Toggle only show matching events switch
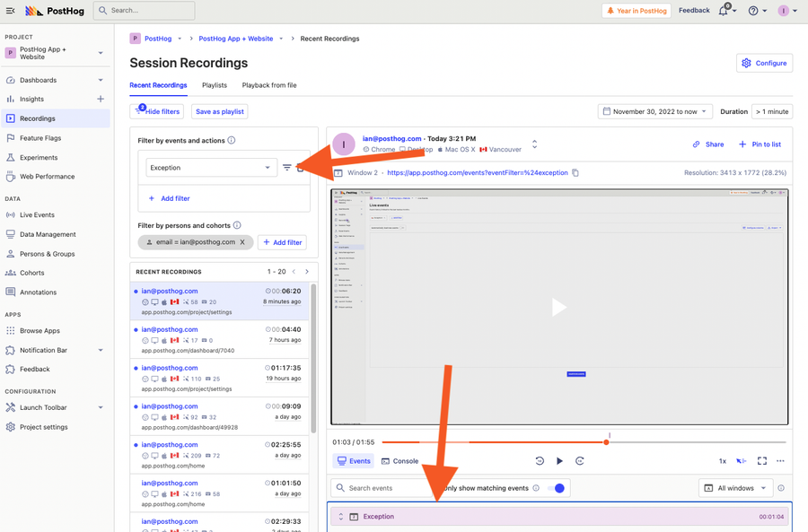 click(558, 488)
